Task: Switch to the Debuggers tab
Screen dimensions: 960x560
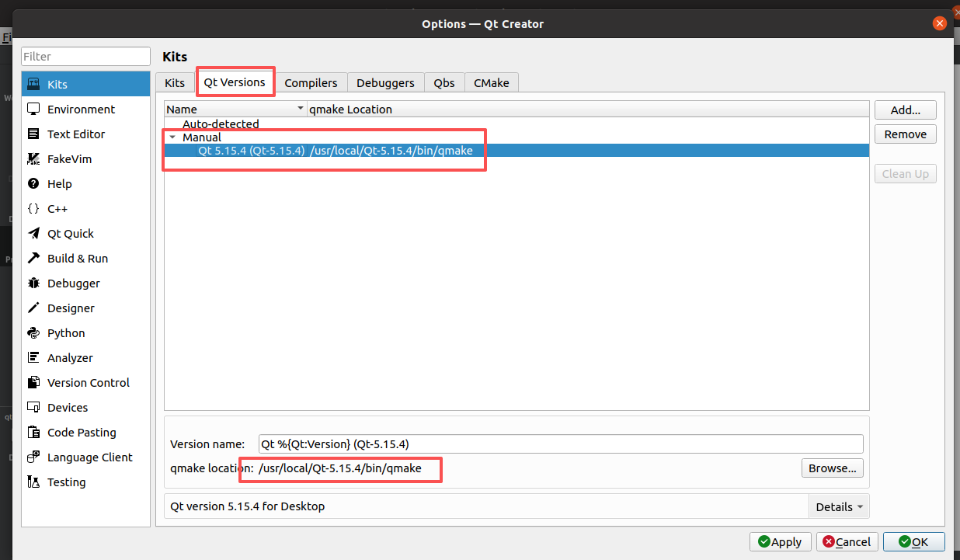Action: [x=385, y=83]
